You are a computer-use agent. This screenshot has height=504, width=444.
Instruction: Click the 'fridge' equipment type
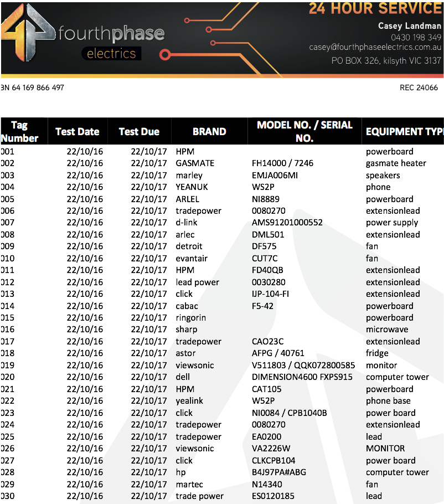point(377,353)
